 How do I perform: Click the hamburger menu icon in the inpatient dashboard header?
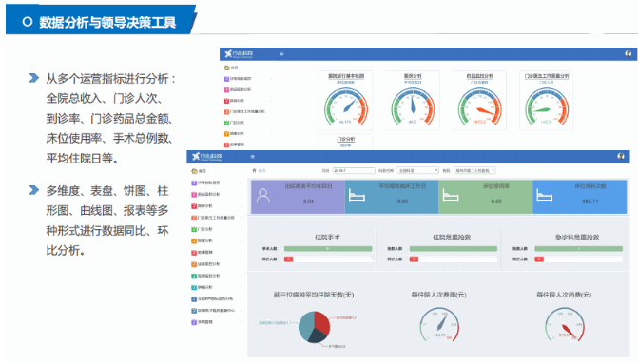(252, 157)
